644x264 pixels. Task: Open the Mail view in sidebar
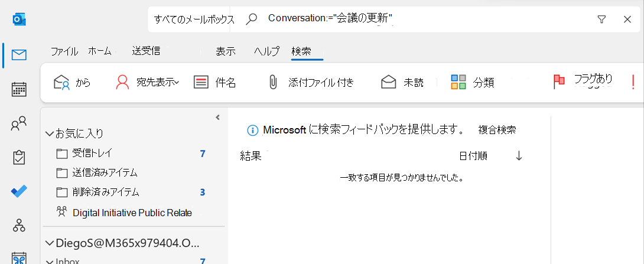19,55
